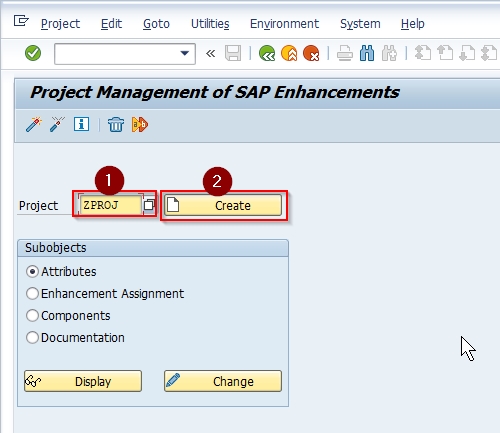Choose the Documentation radio option
The width and height of the screenshot is (500, 433).
click(x=32, y=338)
